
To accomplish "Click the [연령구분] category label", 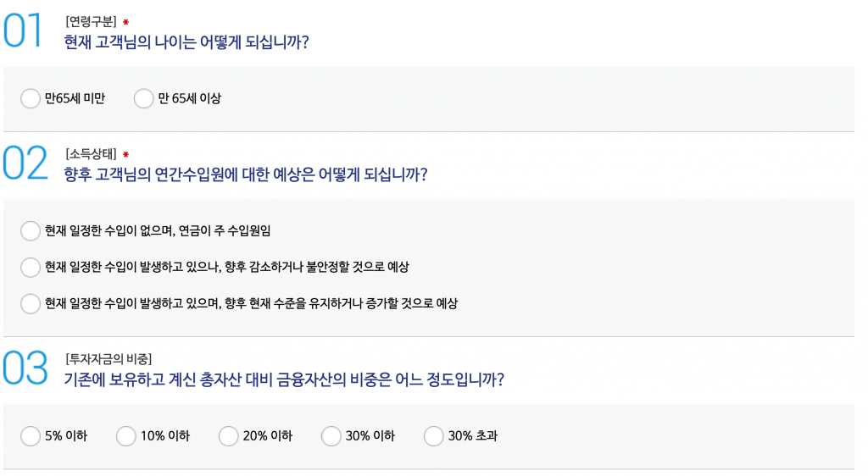I will point(91,21).
